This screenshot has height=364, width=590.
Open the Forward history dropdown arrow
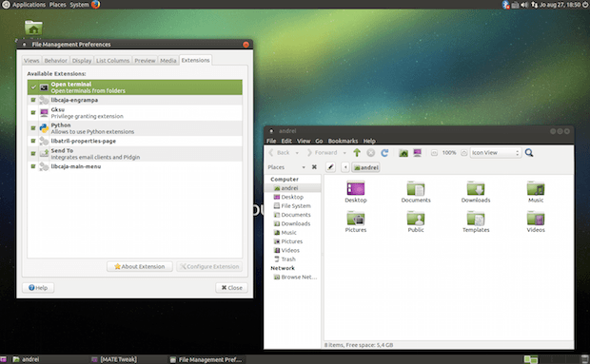tap(344, 153)
